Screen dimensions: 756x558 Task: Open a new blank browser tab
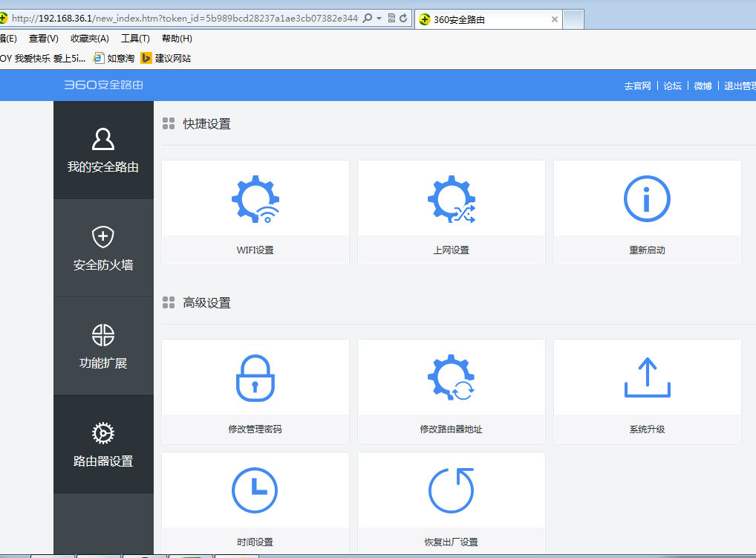pos(574,19)
